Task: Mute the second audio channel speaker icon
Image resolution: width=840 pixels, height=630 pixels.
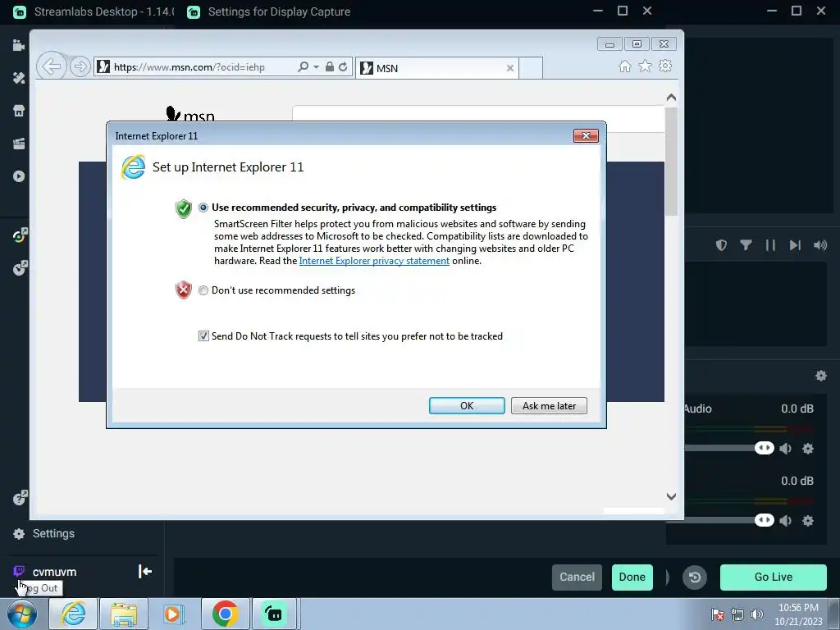Action: [x=786, y=521]
